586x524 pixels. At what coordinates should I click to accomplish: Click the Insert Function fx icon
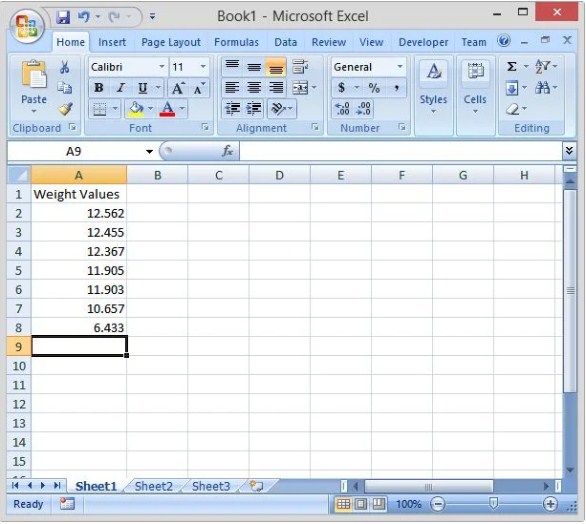[227, 151]
